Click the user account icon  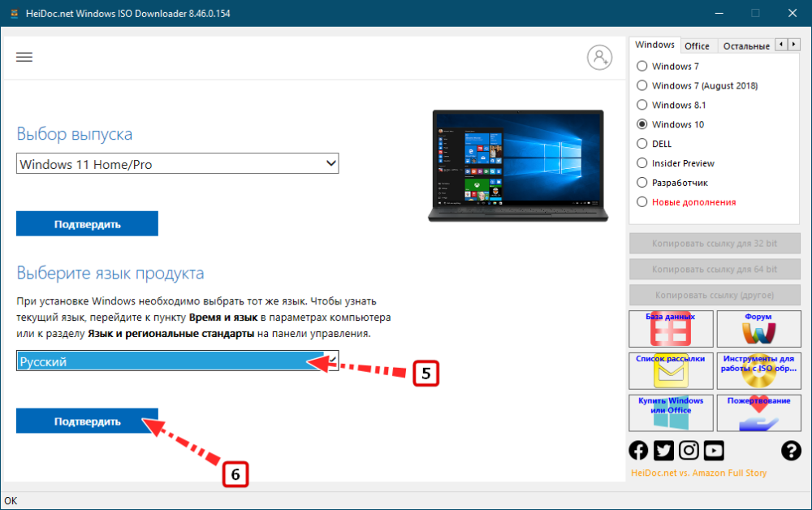click(600, 58)
